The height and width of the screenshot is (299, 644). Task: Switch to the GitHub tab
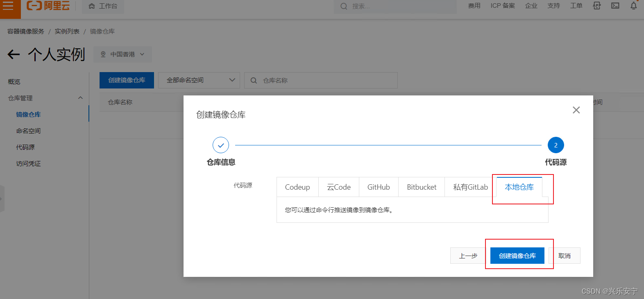click(x=379, y=187)
